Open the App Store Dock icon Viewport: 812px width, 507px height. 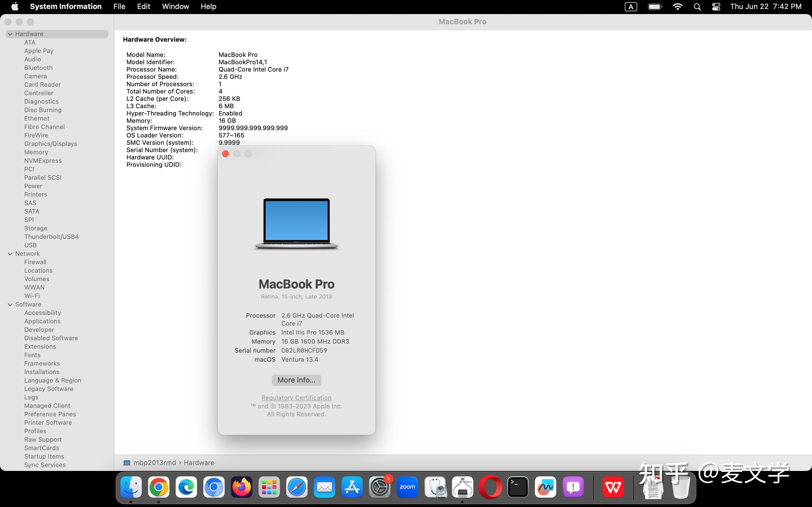point(352,487)
